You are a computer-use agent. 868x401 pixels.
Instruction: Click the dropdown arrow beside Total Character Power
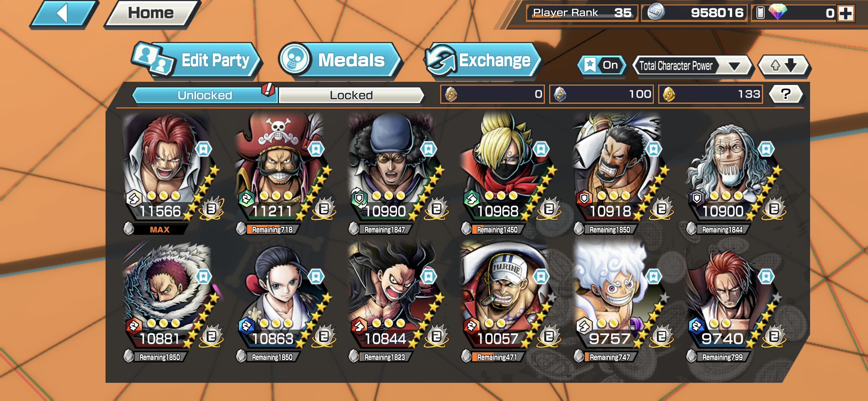pos(735,66)
